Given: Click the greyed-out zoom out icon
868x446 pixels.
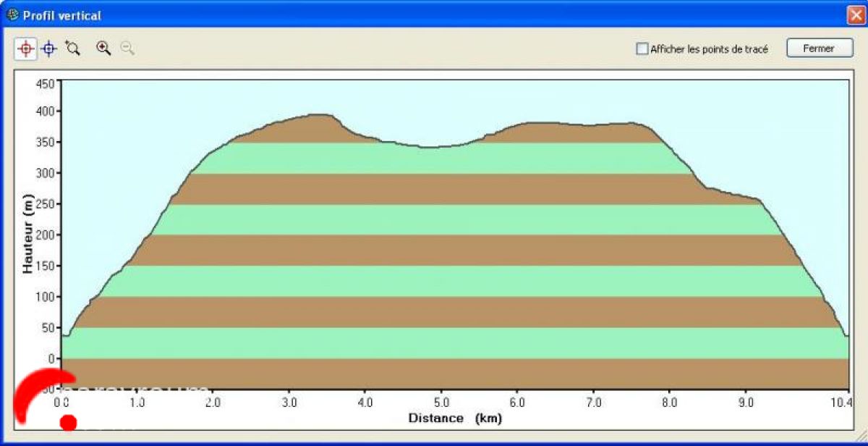Looking at the screenshot, I should click(127, 49).
